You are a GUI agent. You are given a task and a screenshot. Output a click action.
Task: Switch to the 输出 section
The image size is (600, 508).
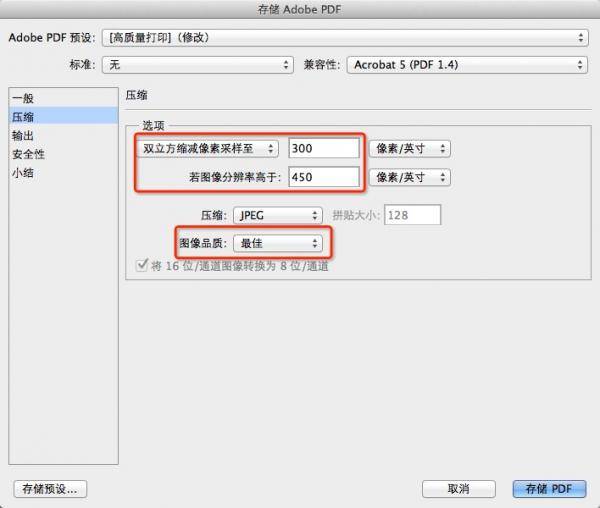22,135
